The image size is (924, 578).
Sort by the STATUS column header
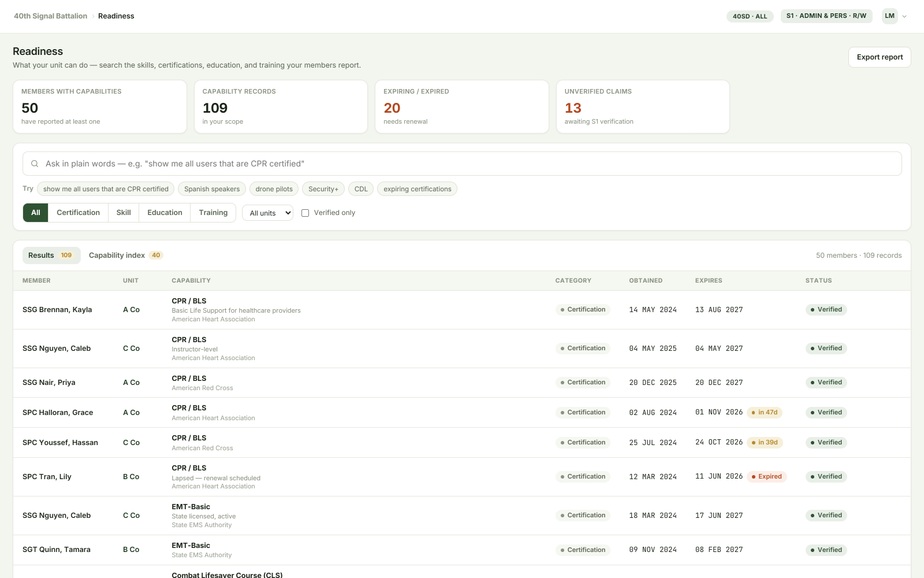tap(819, 281)
